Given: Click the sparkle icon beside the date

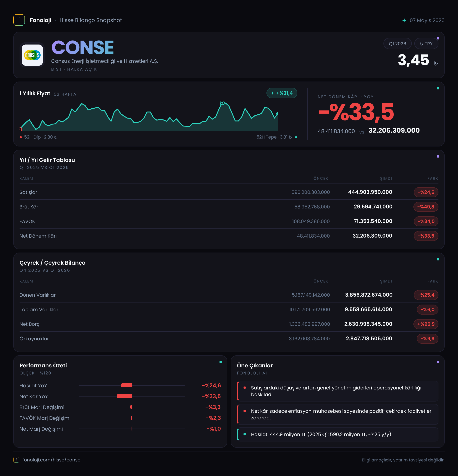Looking at the screenshot, I should point(404,20).
